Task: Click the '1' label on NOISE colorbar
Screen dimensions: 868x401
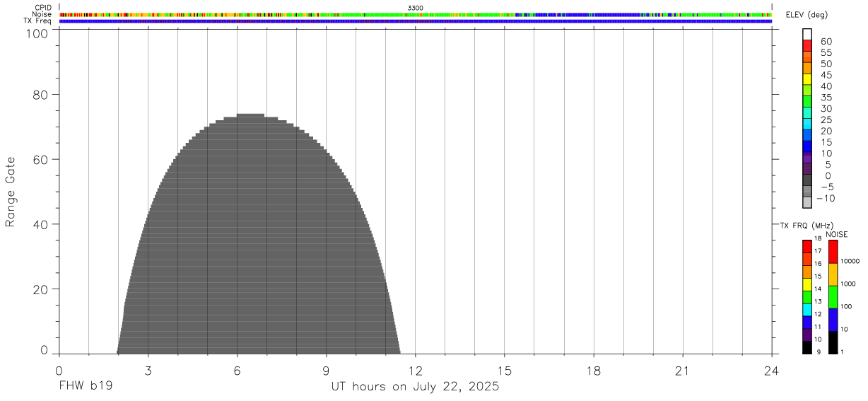Action: pyautogui.click(x=843, y=352)
